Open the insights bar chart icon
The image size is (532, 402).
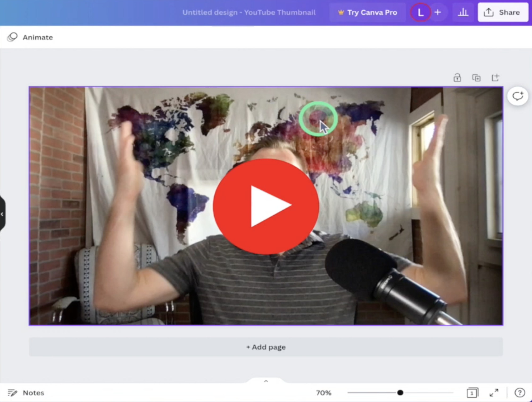click(463, 12)
